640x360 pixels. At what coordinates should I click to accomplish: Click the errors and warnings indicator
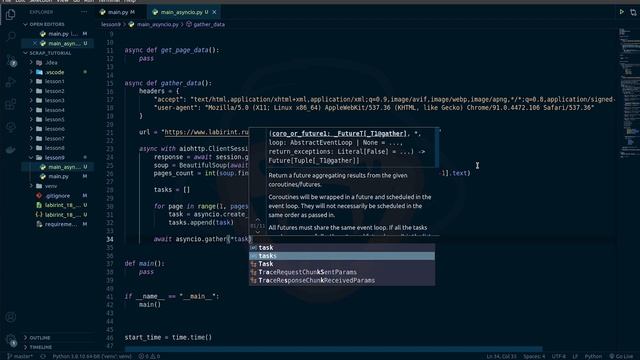point(149,356)
